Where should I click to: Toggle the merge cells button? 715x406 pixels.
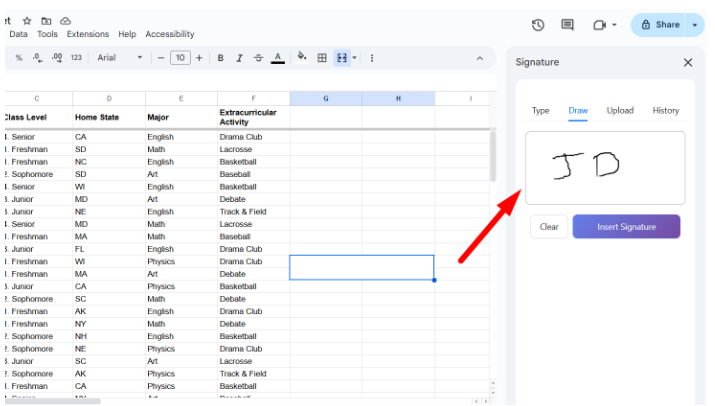click(x=342, y=58)
